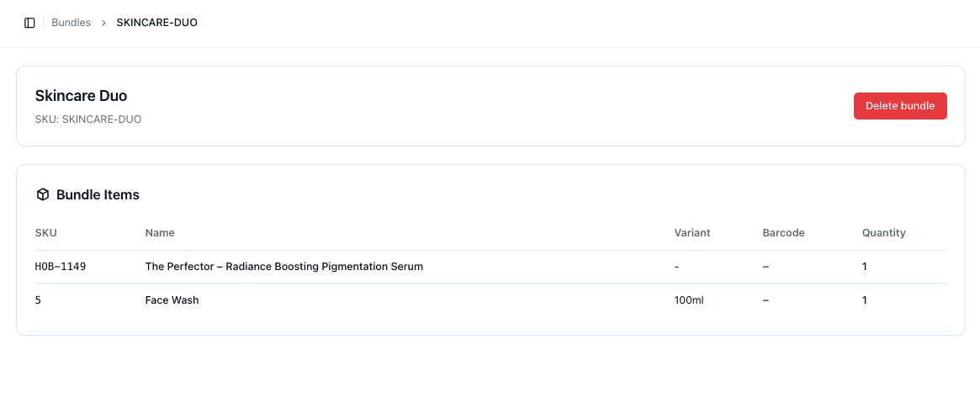This screenshot has width=980, height=403.
Task: Click the SKU 5 cell
Action: click(38, 300)
